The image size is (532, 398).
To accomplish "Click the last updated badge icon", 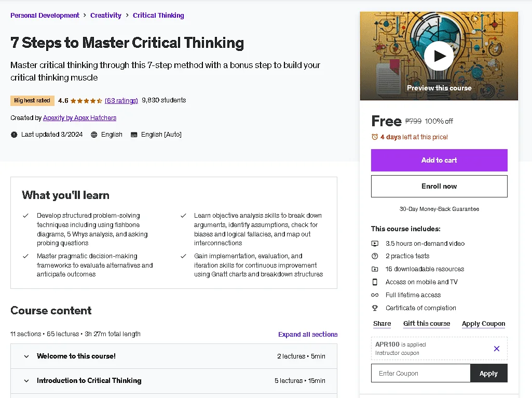I will click(x=14, y=135).
